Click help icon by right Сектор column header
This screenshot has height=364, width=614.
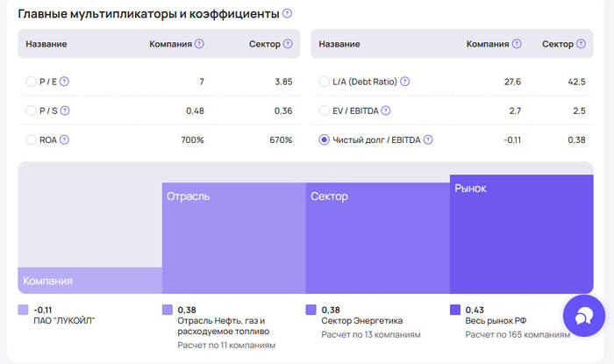pos(581,44)
